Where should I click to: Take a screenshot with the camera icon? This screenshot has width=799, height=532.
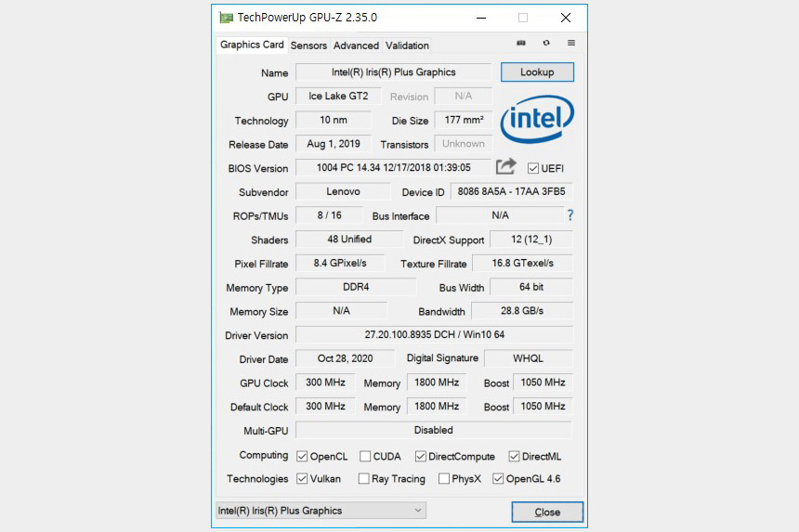521,44
